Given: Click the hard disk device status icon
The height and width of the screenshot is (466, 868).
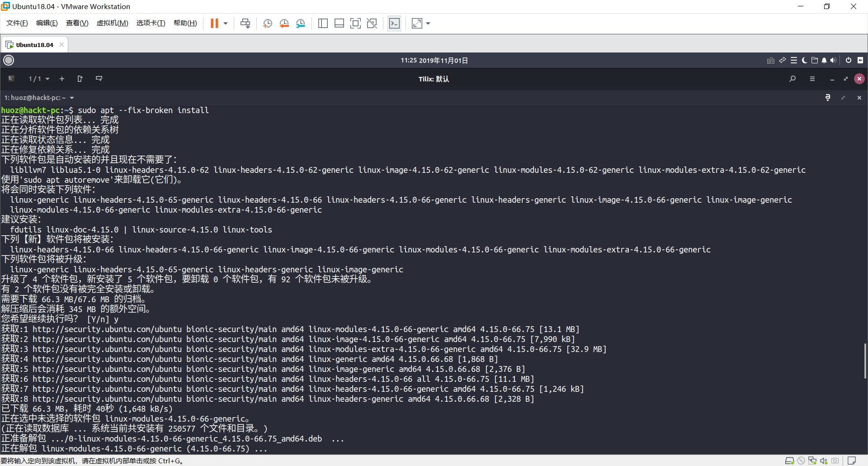Looking at the screenshot, I should tap(789, 461).
